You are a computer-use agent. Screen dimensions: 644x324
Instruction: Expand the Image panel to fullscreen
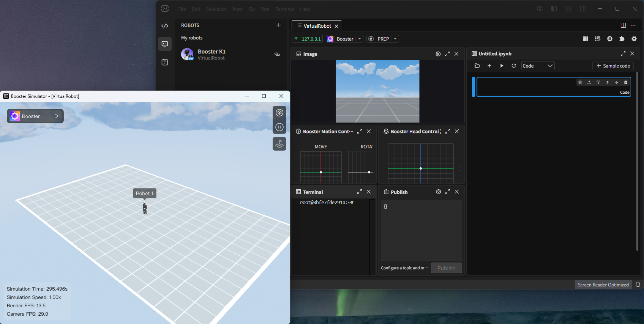click(x=447, y=54)
